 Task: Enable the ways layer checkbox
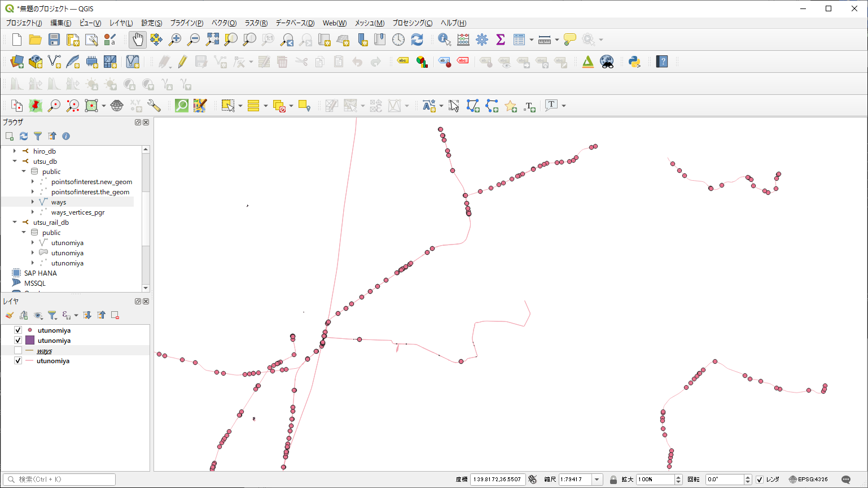tap(18, 351)
